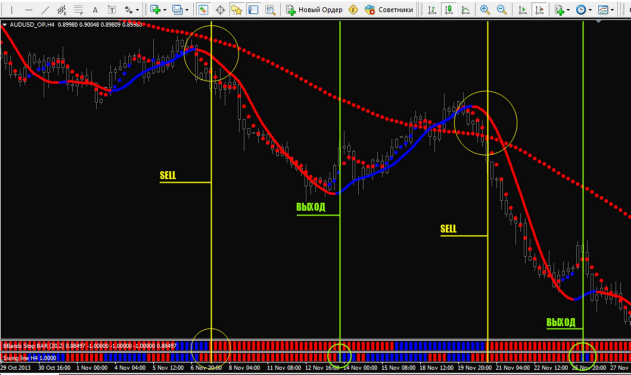631x375 pixels.
Task: Open the chart templates icon
Action: 603,10
